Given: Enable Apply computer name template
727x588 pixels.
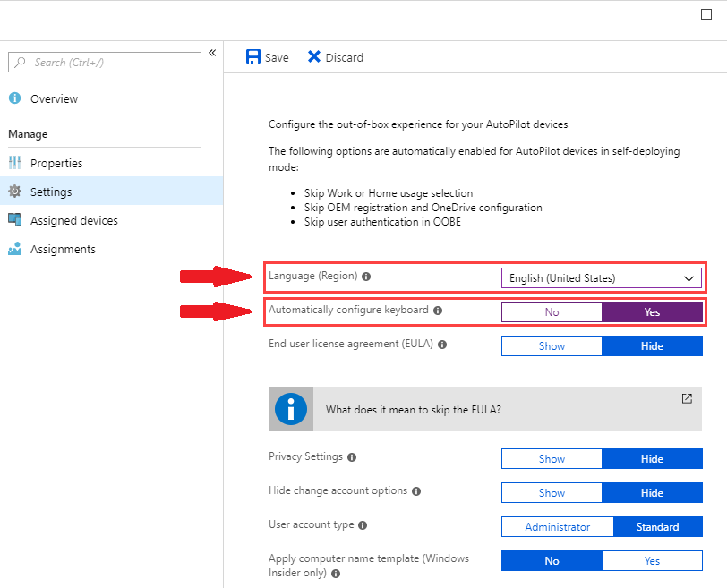Looking at the screenshot, I should (652, 560).
